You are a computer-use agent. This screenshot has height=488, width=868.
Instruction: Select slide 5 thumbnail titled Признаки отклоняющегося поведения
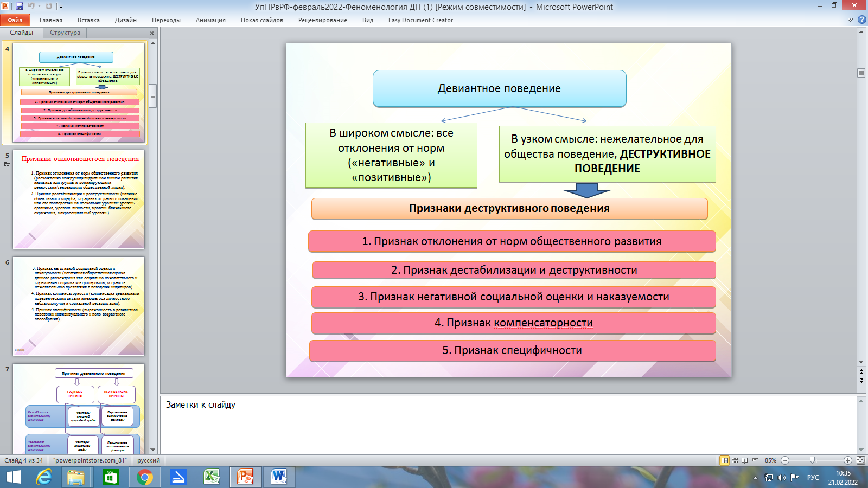coord(79,200)
